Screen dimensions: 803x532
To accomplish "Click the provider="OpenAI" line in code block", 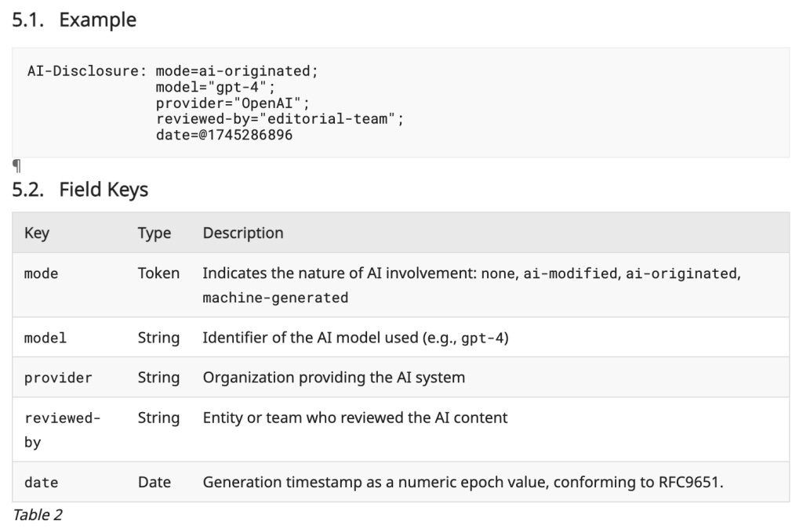I will tap(234, 103).
